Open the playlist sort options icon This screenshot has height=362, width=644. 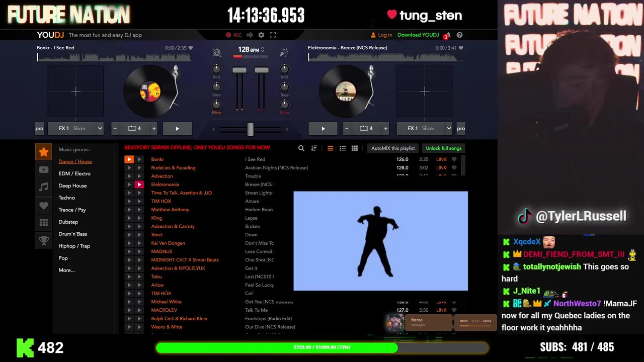(314, 148)
